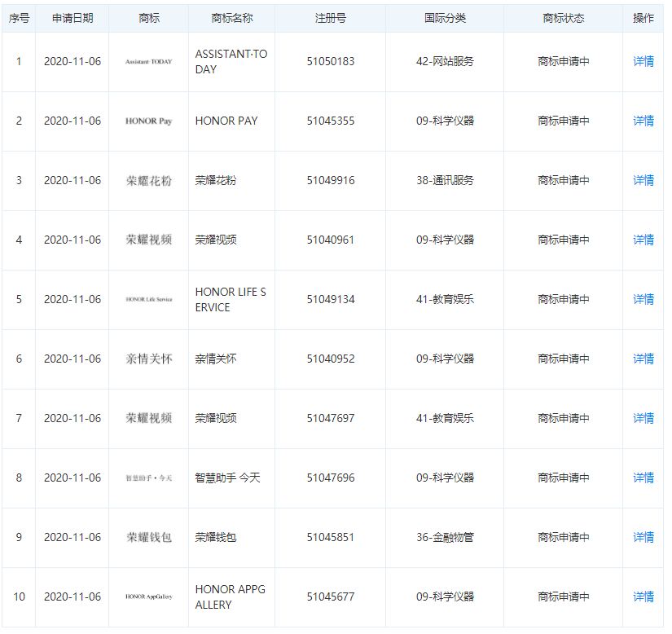The image size is (672, 634).
Task: Select the 荣耀钱包 trademark logo image
Action: [149, 538]
